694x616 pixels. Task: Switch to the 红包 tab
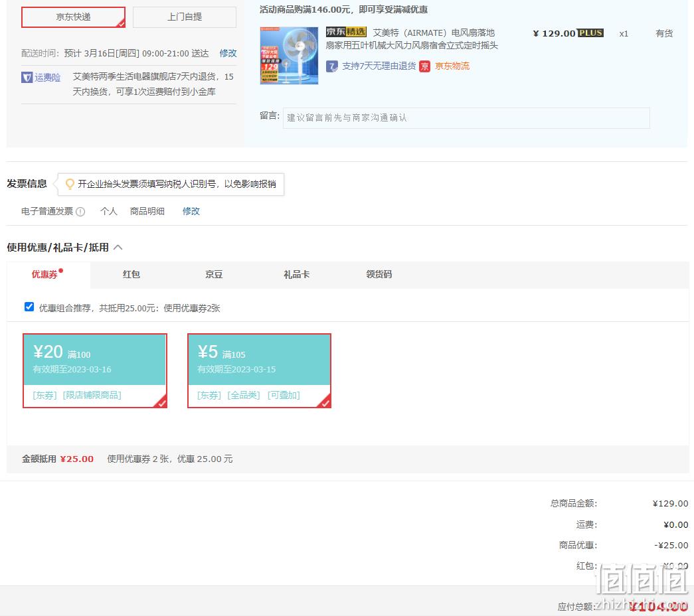click(131, 274)
